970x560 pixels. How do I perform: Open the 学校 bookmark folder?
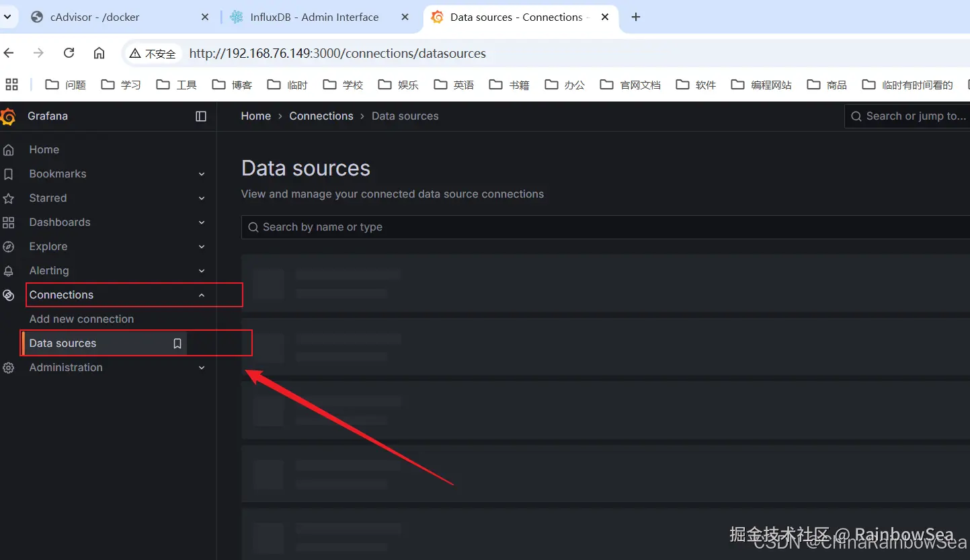point(343,85)
